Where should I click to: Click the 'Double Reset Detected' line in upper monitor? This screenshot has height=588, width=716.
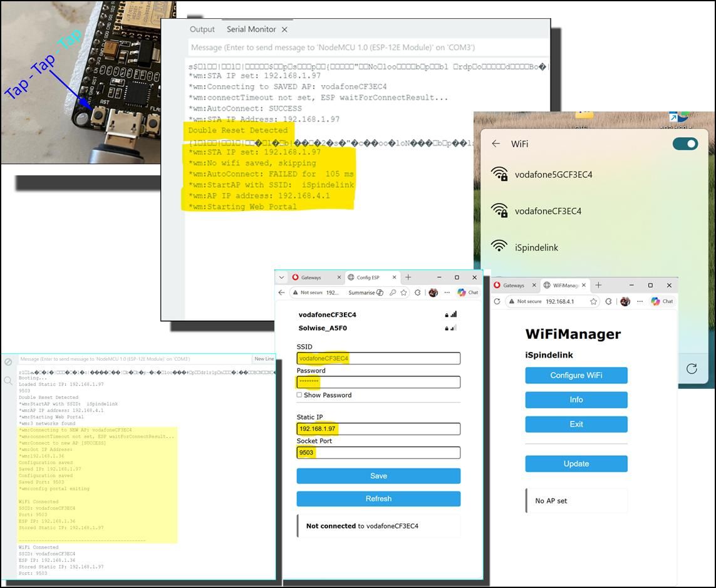pos(238,130)
